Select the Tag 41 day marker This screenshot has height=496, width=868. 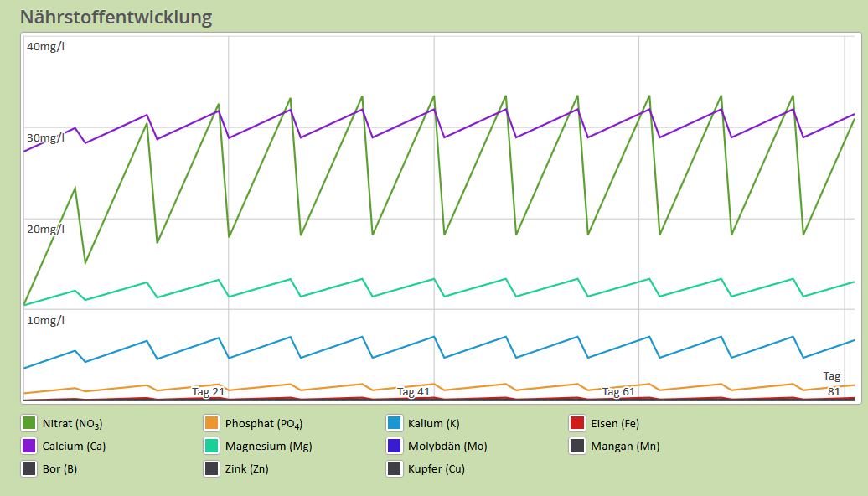[414, 392]
